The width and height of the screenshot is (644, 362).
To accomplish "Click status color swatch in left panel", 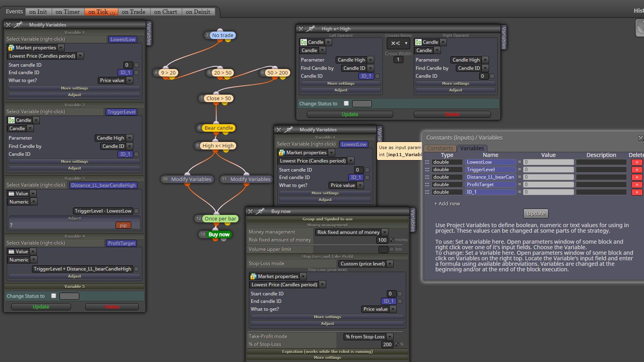I will 69,296.
